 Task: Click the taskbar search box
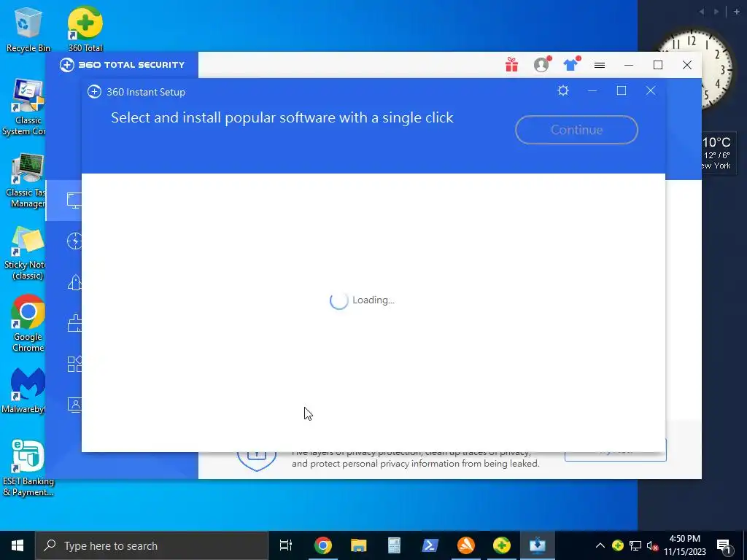coord(152,545)
